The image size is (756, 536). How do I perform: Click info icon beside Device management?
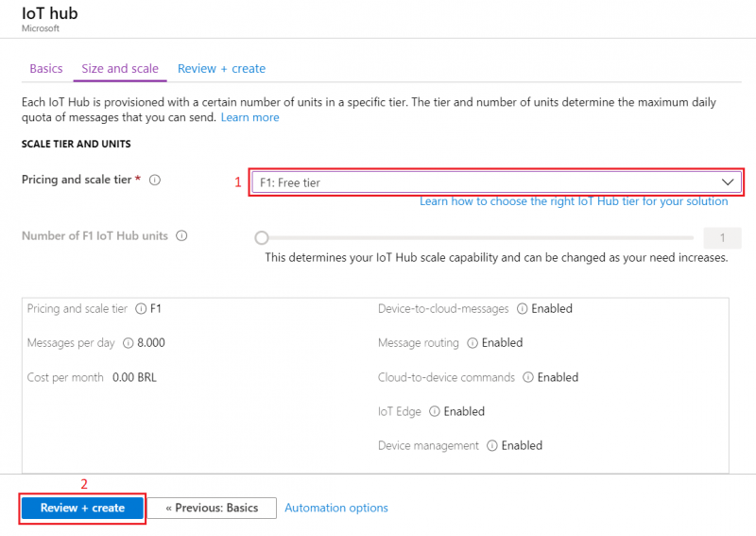(491, 445)
